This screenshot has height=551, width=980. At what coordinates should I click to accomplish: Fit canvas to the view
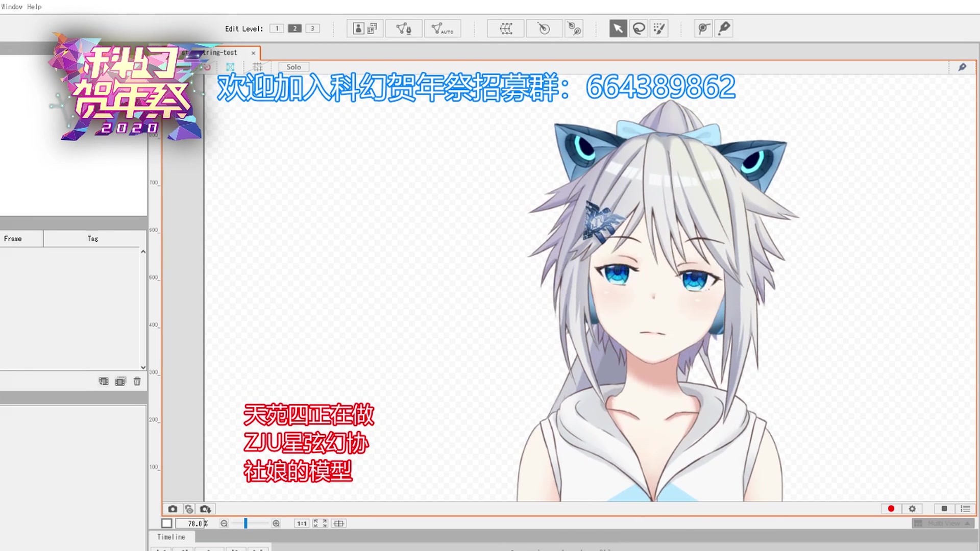(320, 523)
